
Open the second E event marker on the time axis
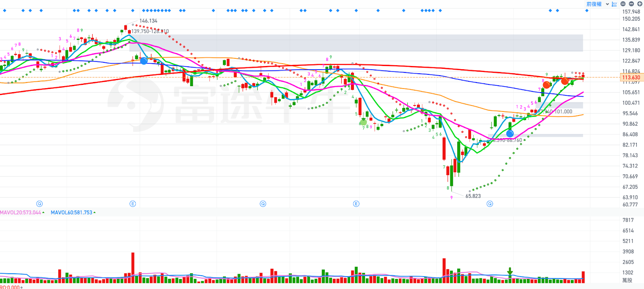click(x=356, y=204)
